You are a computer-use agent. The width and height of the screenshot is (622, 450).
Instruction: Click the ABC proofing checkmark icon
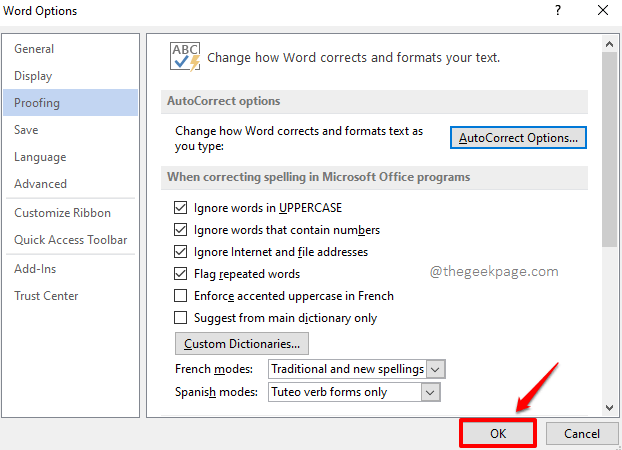(x=185, y=57)
